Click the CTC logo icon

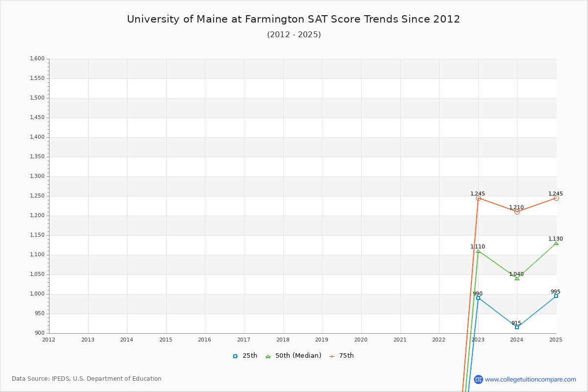coord(478,379)
